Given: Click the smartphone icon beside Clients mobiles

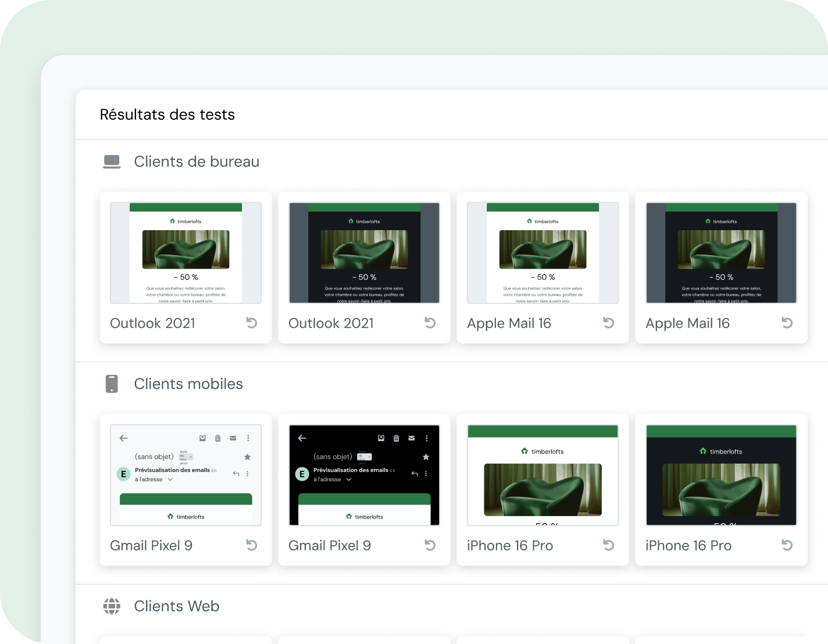Looking at the screenshot, I should coord(112,384).
